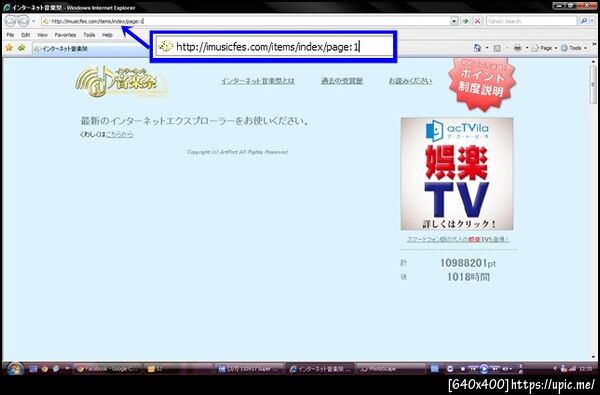Viewport: 600px width, 395px height.
Task: Click the Show Desktop quick launch icon
Action: pyautogui.click(x=34, y=369)
